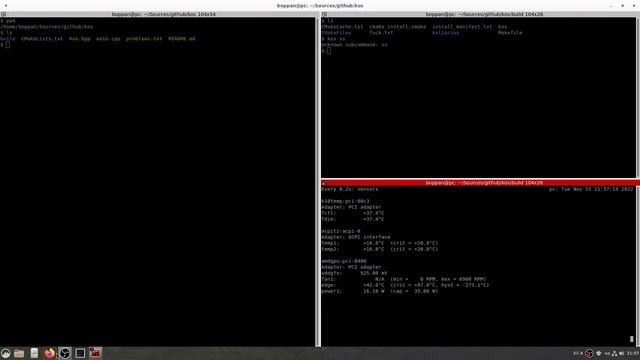The image size is (640, 360).
Task: Click the Tctl temperature line in sensors output
Action: pyautogui.click(x=353, y=213)
